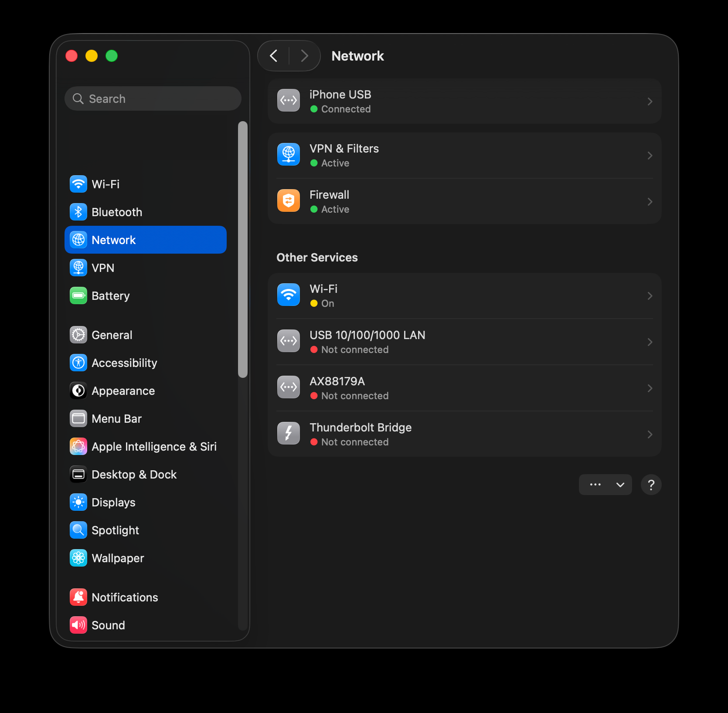Click the iPhone USB connection icon

pyautogui.click(x=288, y=101)
